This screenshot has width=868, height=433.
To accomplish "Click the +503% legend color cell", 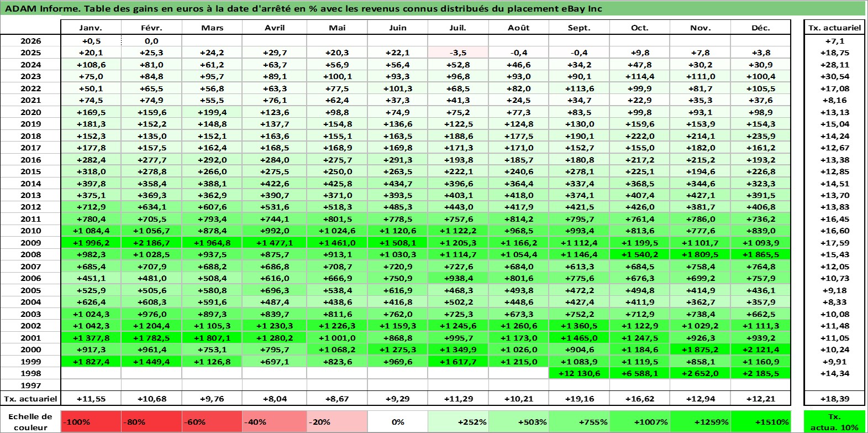I will point(519,421).
